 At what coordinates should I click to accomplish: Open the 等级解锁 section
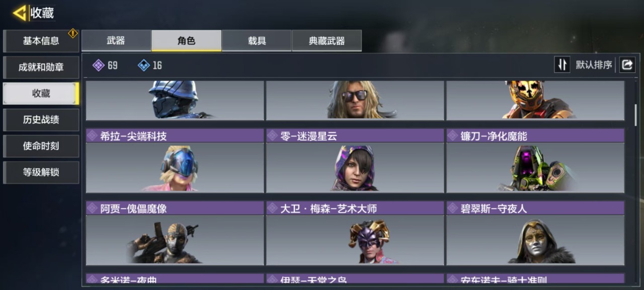click(41, 172)
